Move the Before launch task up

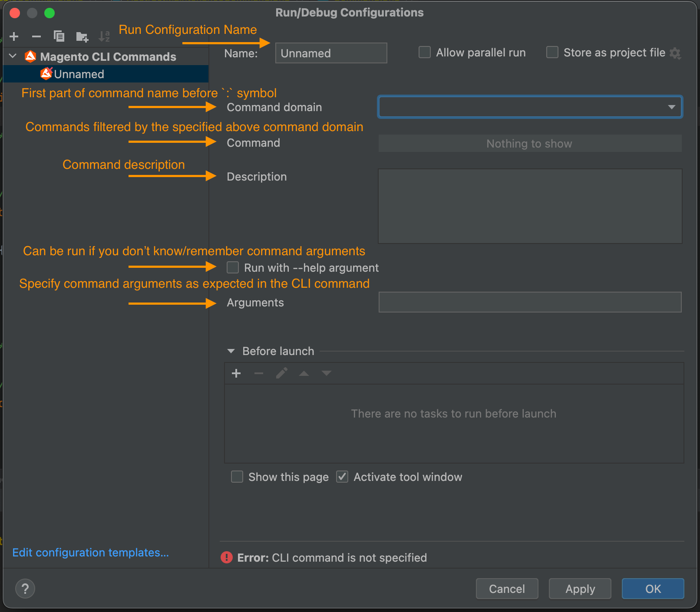(x=304, y=373)
